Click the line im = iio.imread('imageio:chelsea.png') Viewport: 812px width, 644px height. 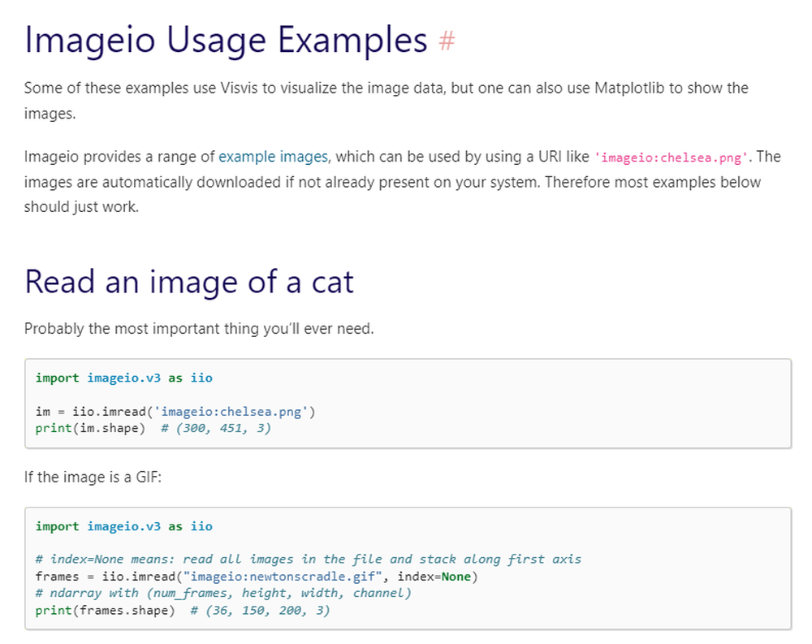pyautogui.click(x=175, y=412)
